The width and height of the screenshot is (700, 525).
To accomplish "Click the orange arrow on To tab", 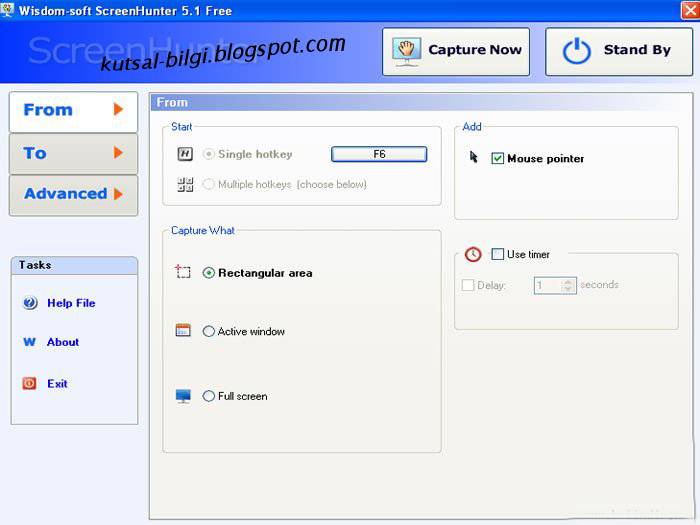I will [118, 153].
